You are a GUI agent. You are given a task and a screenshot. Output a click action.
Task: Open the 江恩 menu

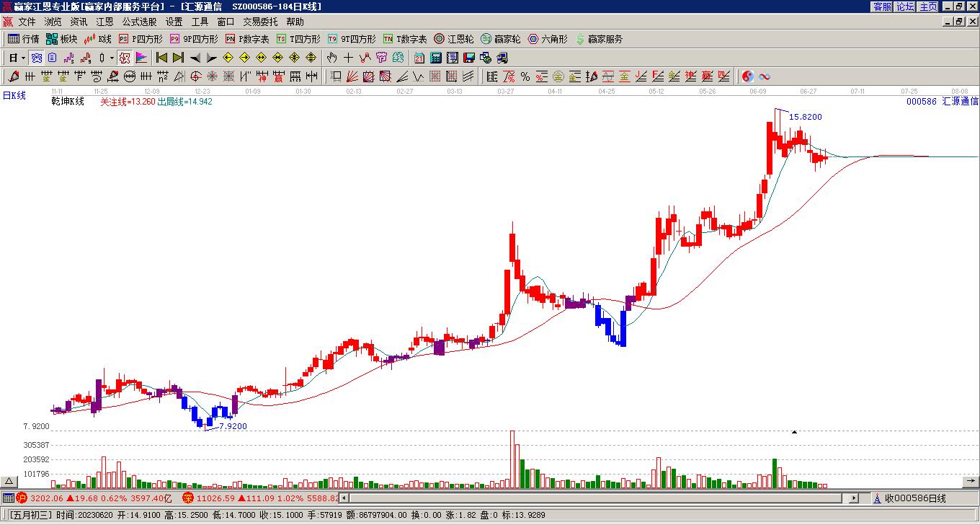[104, 22]
